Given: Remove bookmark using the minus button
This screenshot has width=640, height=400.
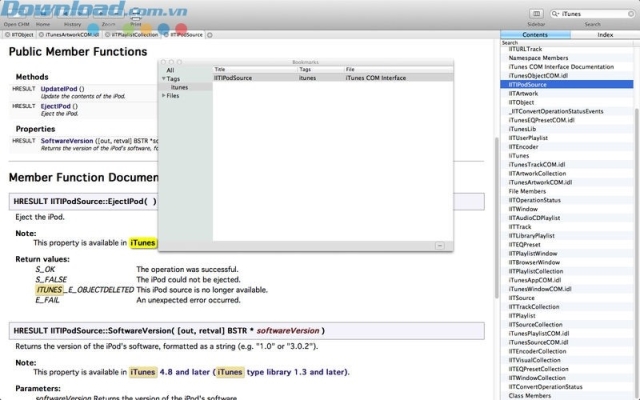Looking at the screenshot, I should [439, 245].
